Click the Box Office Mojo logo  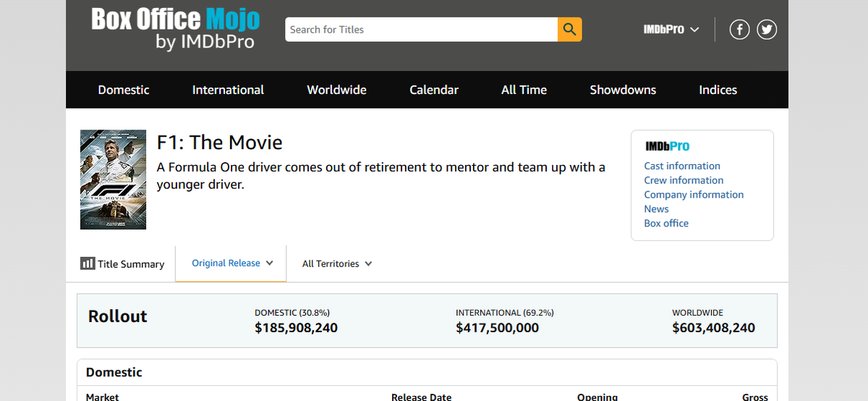pyautogui.click(x=175, y=29)
